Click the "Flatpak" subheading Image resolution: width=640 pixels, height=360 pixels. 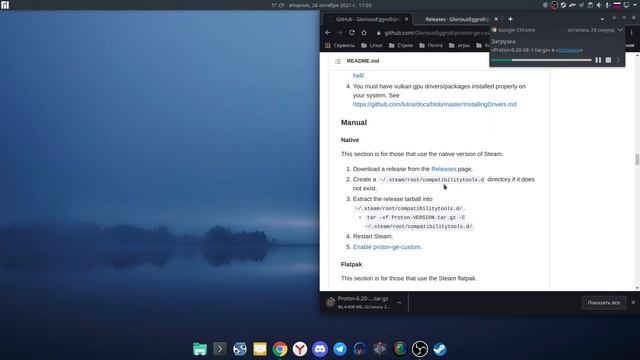(x=351, y=264)
